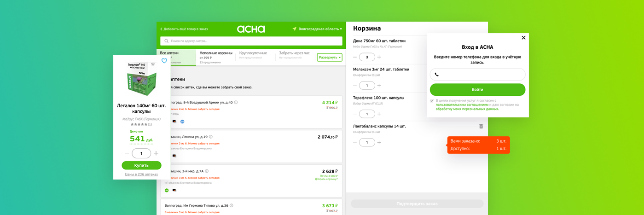Click the Легалон product box image
644x215 pixels.
pyautogui.click(x=141, y=79)
